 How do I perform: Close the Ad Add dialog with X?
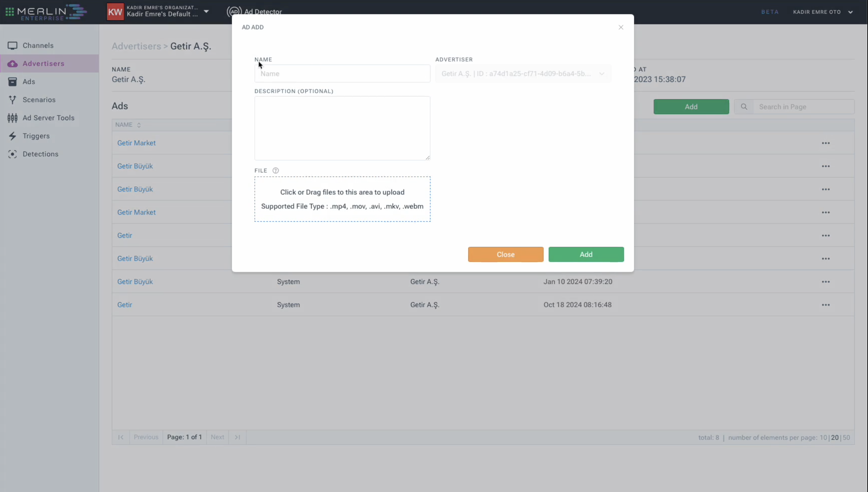621,27
